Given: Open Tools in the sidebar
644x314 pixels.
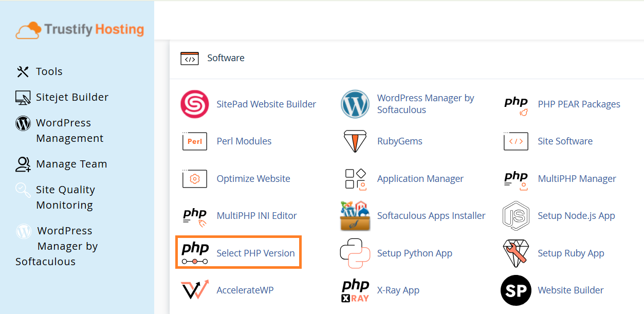Looking at the screenshot, I should tap(49, 71).
